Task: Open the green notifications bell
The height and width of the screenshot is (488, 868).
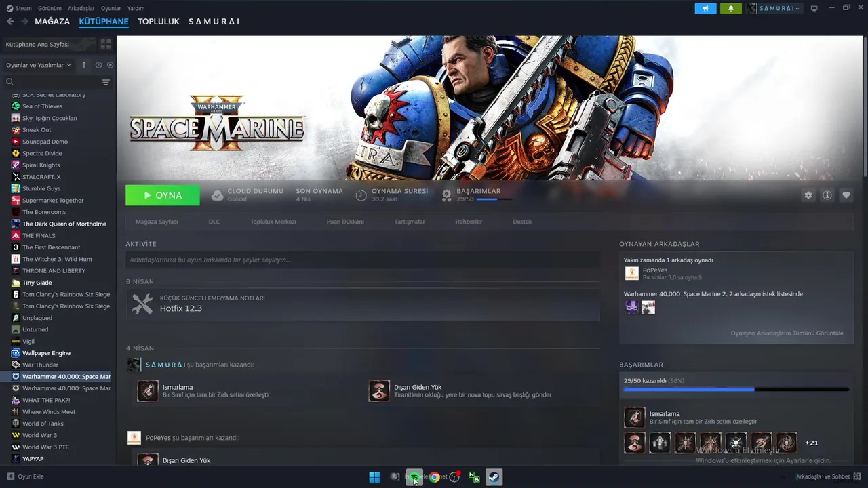Action: 731,8
